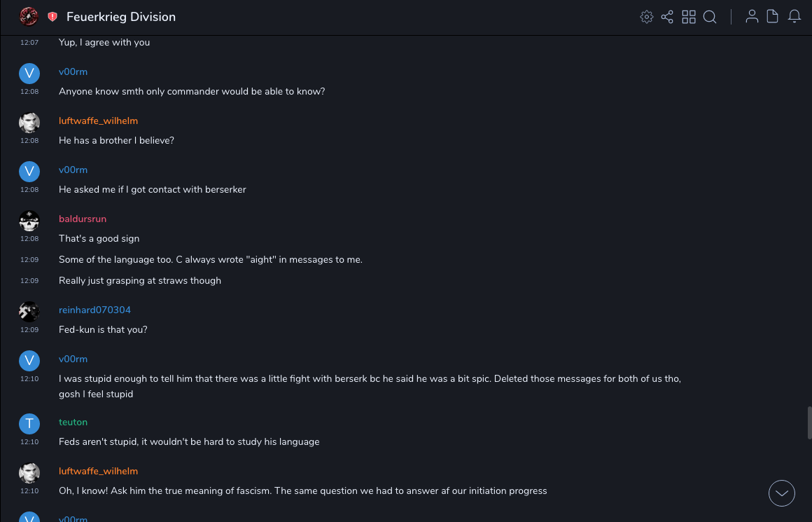Image resolution: width=812 pixels, height=522 pixels.
Task: Click the channel avatar in the header
Action: [29, 16]
